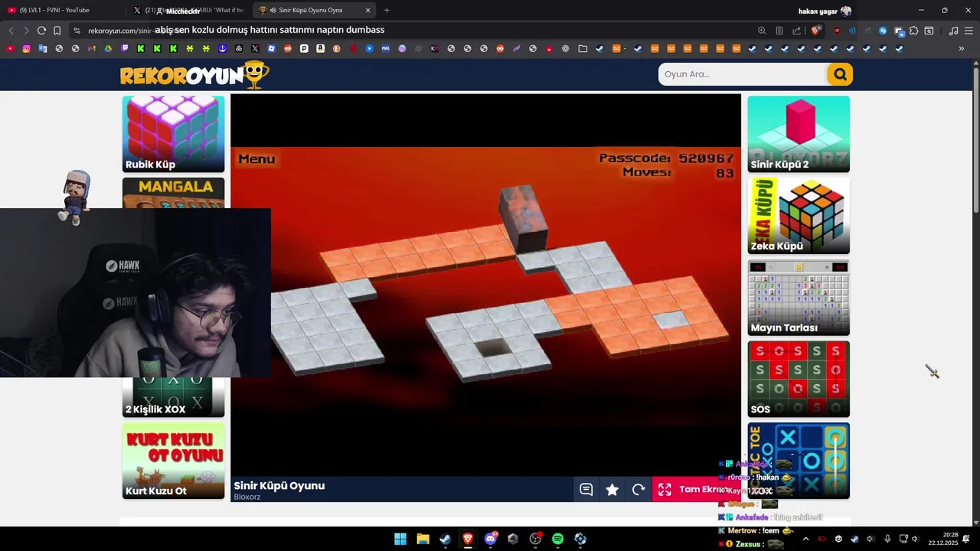The width and height of the screenshot is (980, 551).
Task: Open the taskbar clock showing 20:28
Action: [942, 539]
